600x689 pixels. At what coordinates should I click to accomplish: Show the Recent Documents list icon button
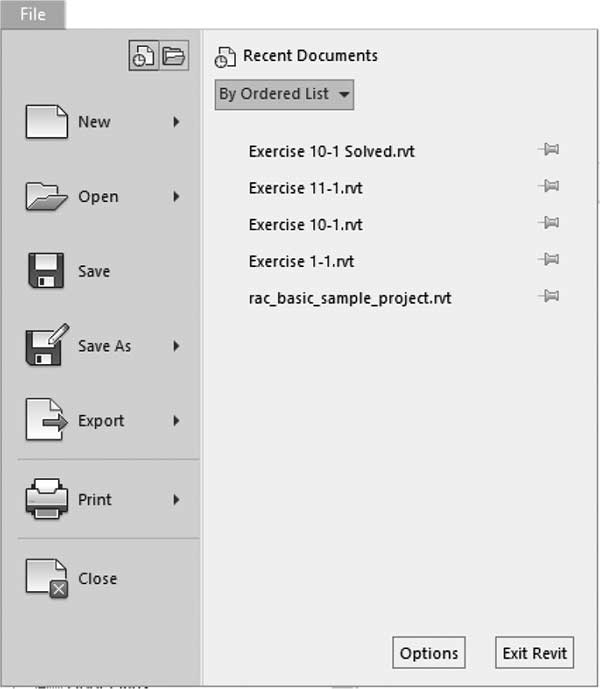click(x=144, y=56)
